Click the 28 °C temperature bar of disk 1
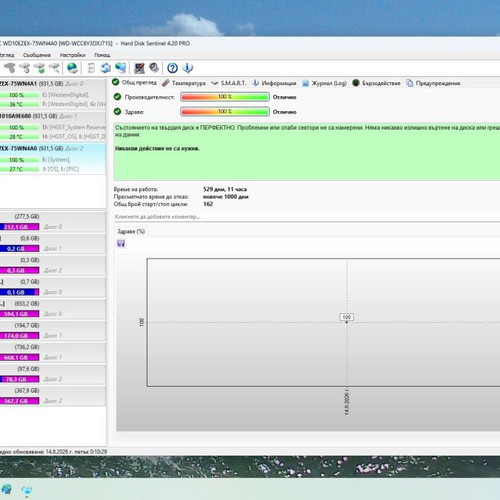 click(x=19, y=137)
